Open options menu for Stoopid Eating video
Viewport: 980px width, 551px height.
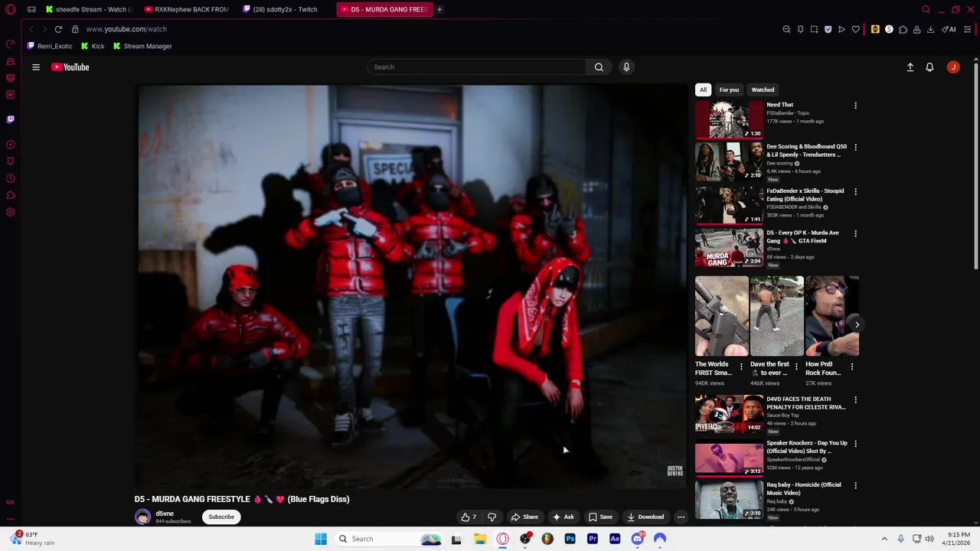pyautogui.click(x=855, y=191)
